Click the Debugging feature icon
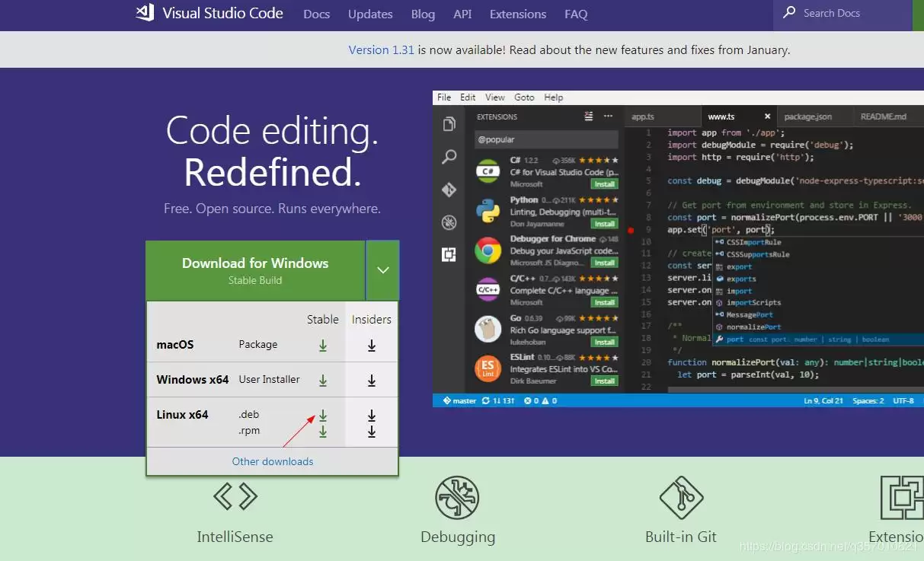 pyautogui.click(x=457, y=496)
